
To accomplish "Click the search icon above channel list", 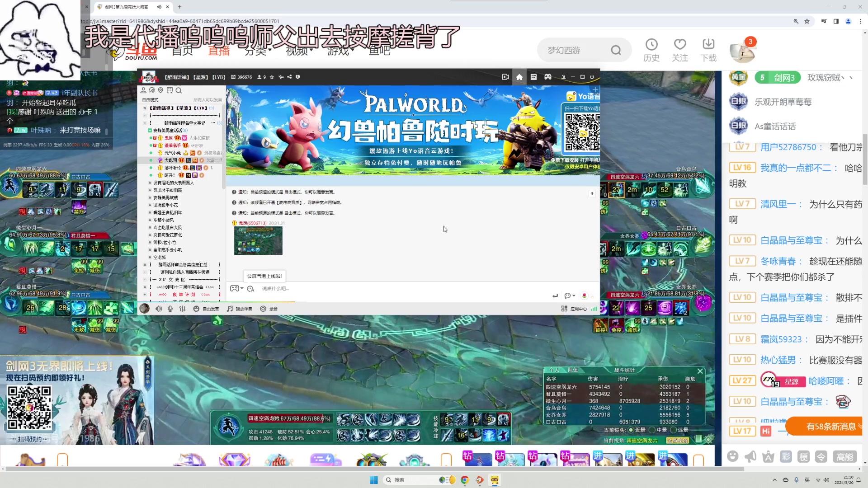I will click(179, 90).
